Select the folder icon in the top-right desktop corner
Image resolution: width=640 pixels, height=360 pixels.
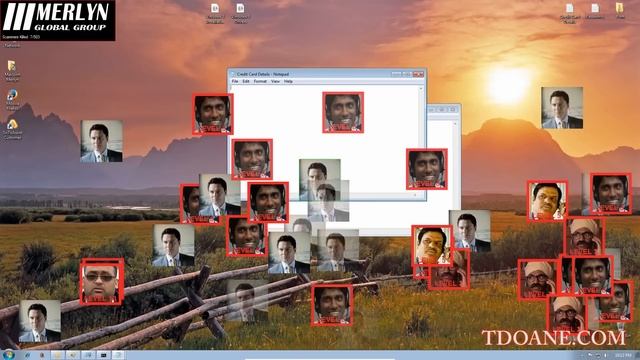click(x=620, y=11)
